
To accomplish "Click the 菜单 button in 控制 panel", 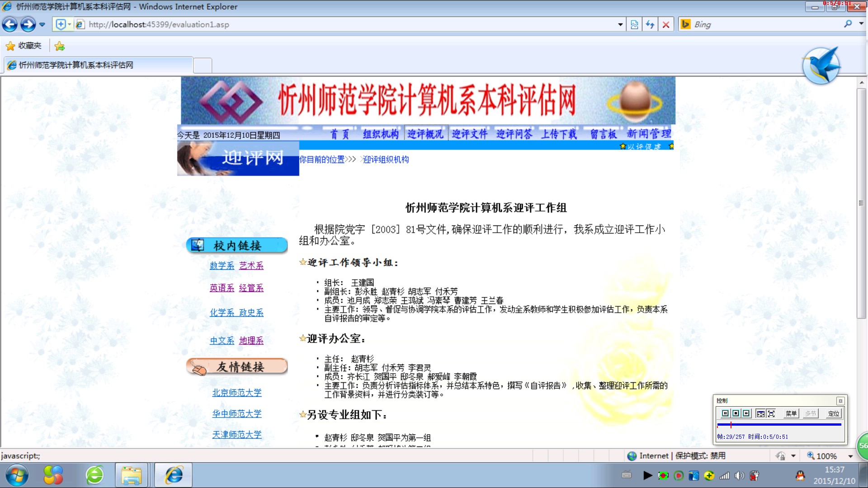I will click(x=791, y=413).
